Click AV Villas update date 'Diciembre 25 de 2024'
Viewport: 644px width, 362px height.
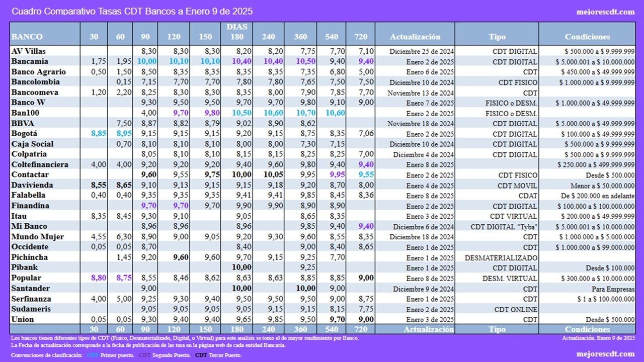click(422, 51)
